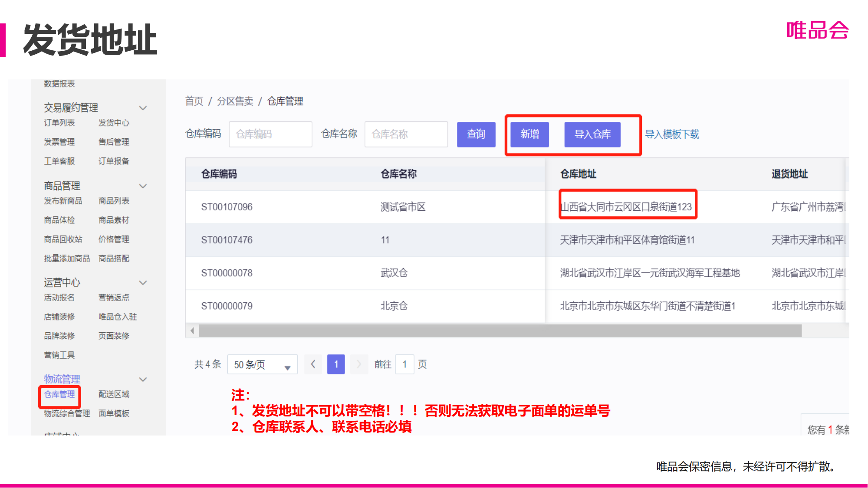The height and width of the screenshot is (488, 868).
Task: Select page 1 in pagination
Action: (x=336, y=364)
